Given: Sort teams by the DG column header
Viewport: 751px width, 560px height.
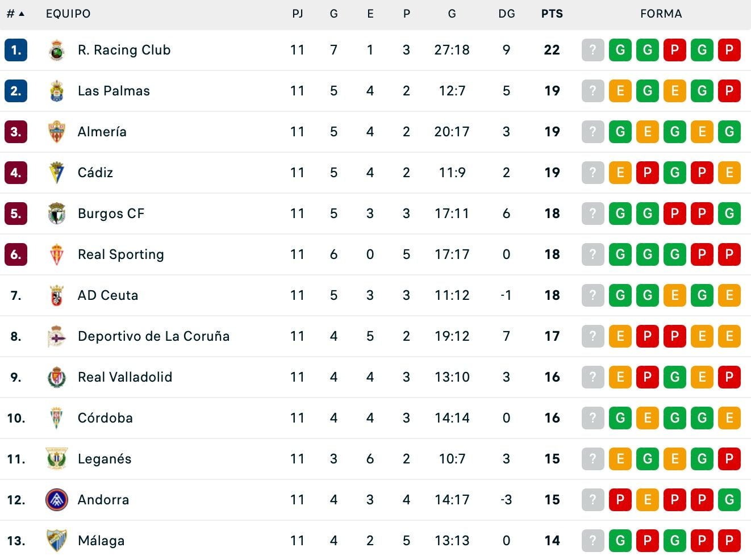Looking at the screenshot, I should (x=506, y=14).
